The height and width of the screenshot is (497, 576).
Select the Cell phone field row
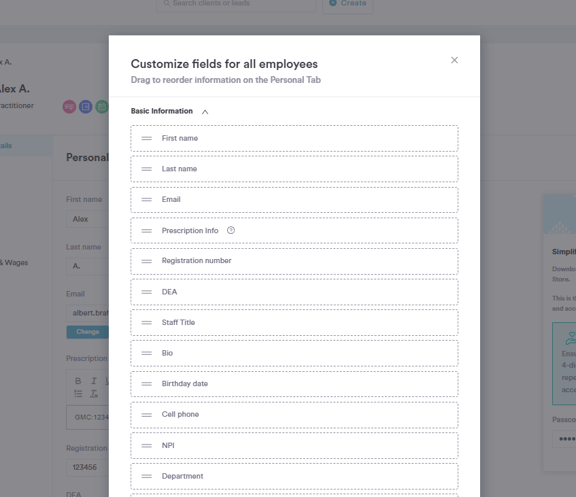tap(294, 415)
